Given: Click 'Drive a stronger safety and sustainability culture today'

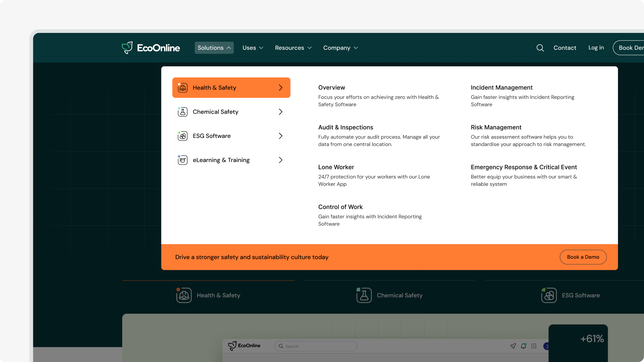Looking at the screenshot, I should click(252, 257).
